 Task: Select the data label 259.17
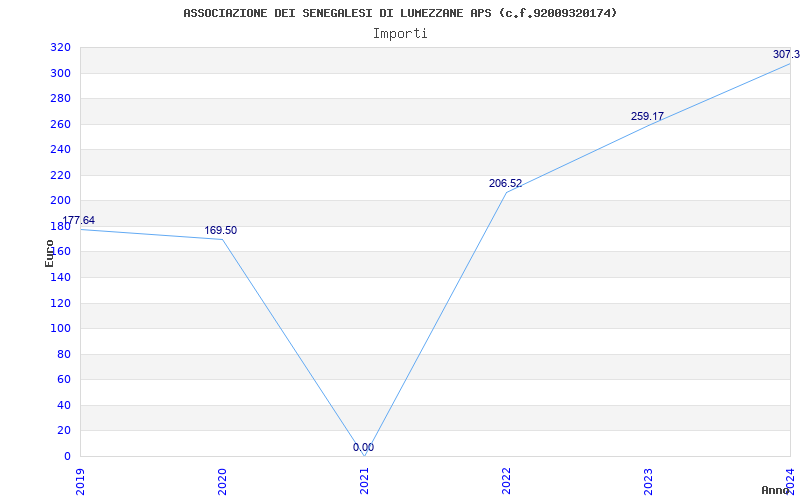click(x=647, y=116)
